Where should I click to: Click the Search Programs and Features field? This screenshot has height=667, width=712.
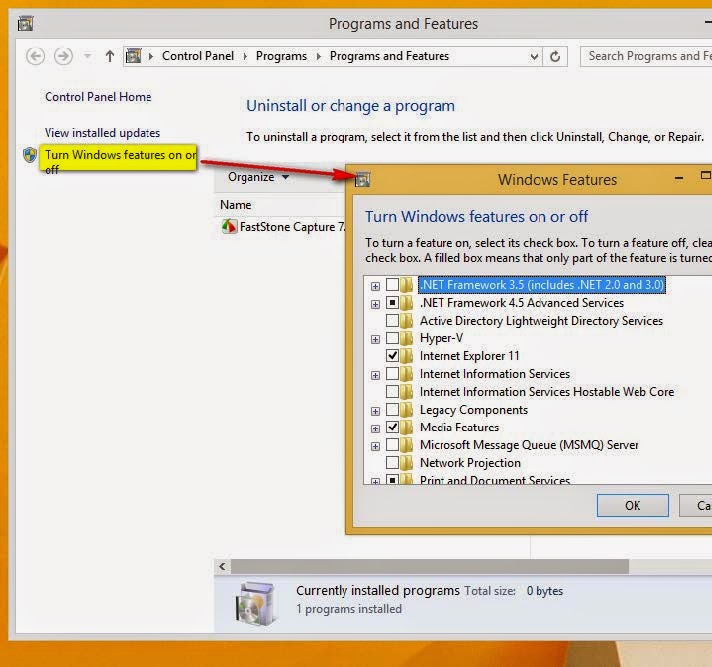[646, 56]
